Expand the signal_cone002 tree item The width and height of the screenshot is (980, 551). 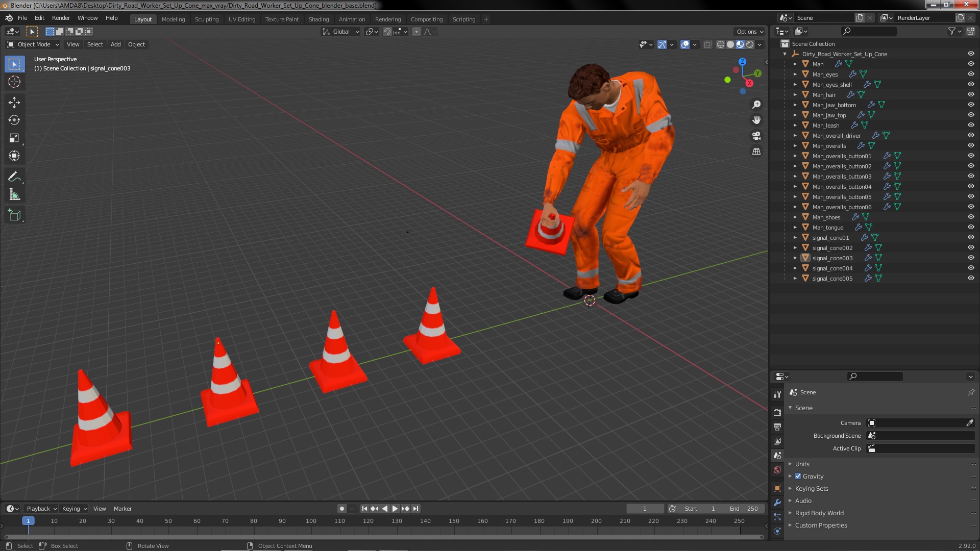(x=795, y=248)
